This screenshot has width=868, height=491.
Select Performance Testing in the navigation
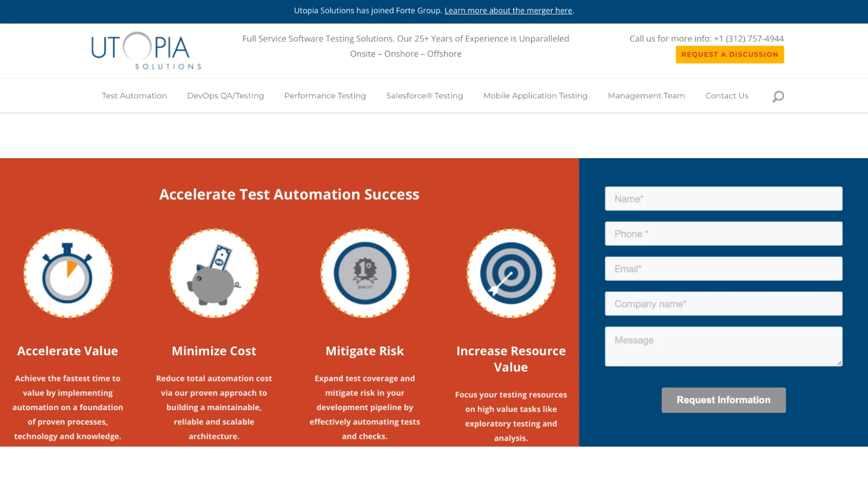(x=325, y=96)
